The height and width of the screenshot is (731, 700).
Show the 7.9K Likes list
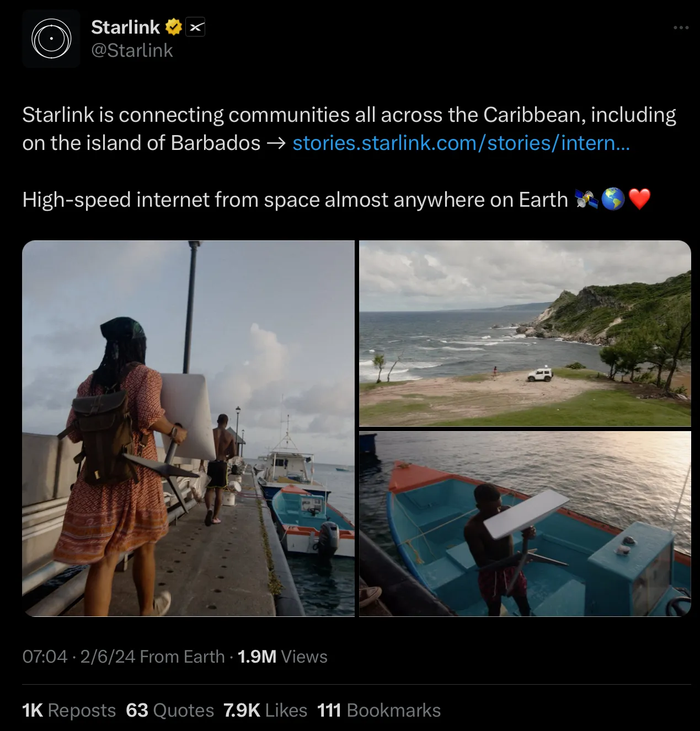point(265,711)
